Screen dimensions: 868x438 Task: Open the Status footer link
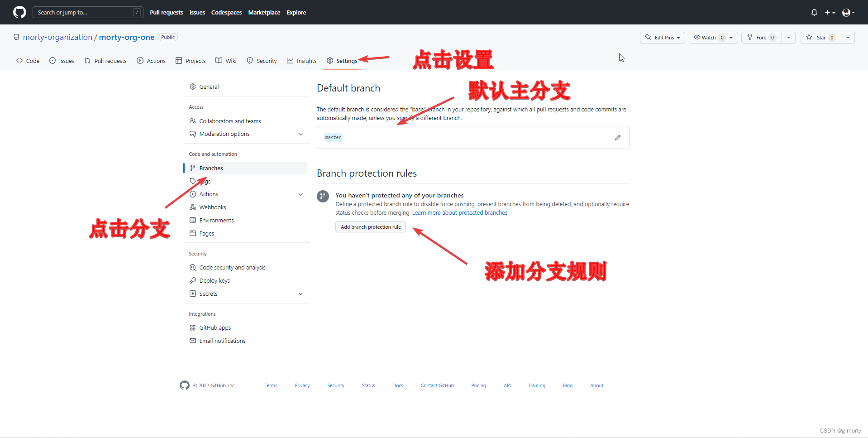point(368,385)
